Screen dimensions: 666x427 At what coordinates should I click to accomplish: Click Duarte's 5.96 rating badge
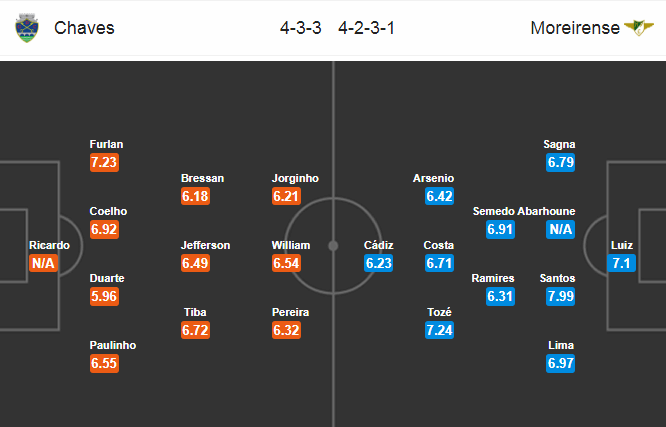[x=104, y=296]
